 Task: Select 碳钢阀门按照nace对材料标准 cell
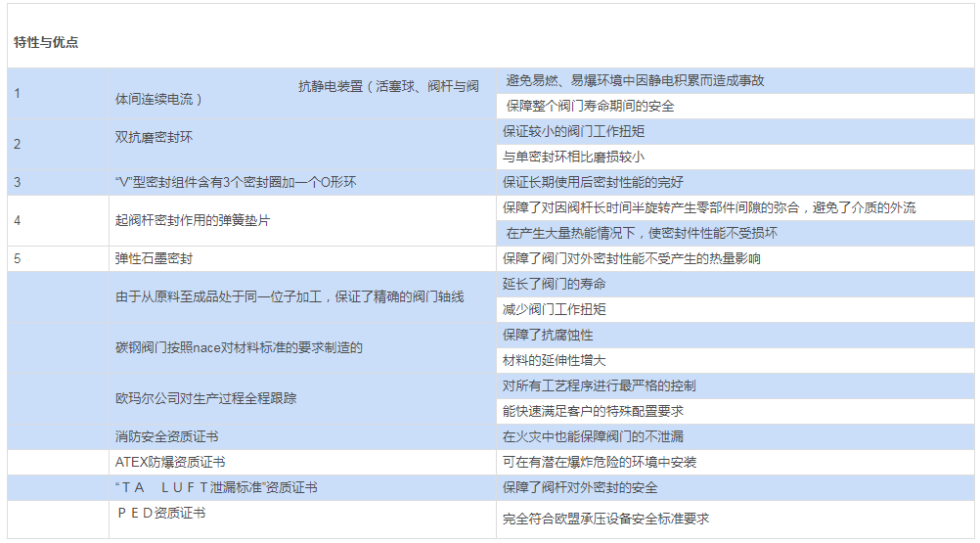tap(239, 347)
